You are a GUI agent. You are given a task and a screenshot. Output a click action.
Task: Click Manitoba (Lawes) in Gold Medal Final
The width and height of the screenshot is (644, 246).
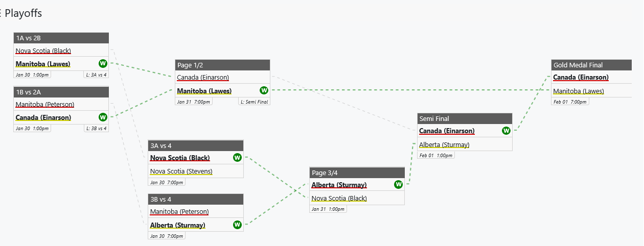[x=579, y=91]
